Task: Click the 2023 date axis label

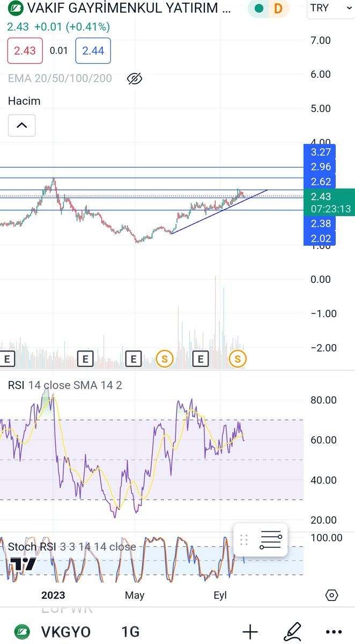Action: coord(53,596)
